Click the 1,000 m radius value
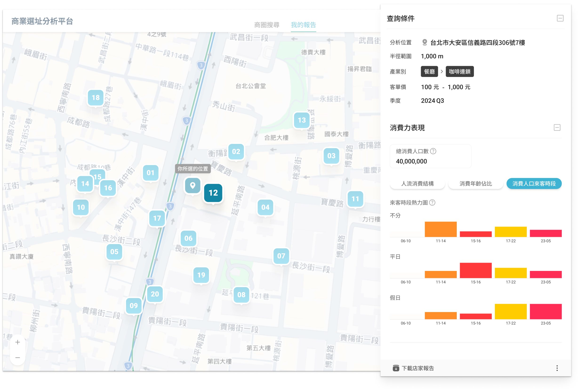The height and width of the screenshot is (392, 581). pos(432,56)
